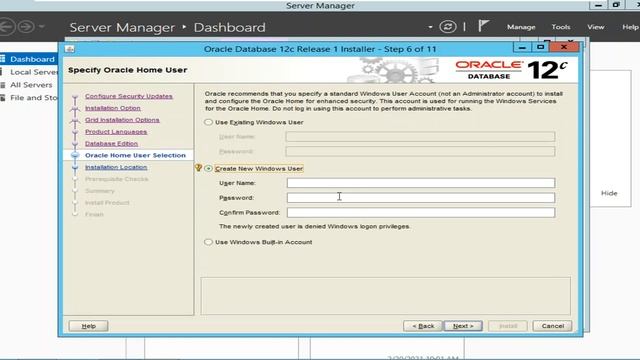640x360 pixels.
Task: Click the new user's Password field
Action: 421,198
